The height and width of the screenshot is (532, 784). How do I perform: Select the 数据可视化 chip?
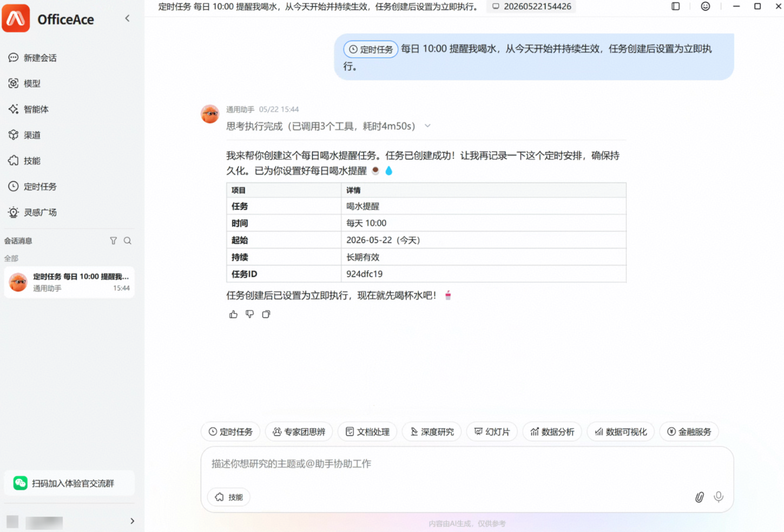tap(621, 432)
